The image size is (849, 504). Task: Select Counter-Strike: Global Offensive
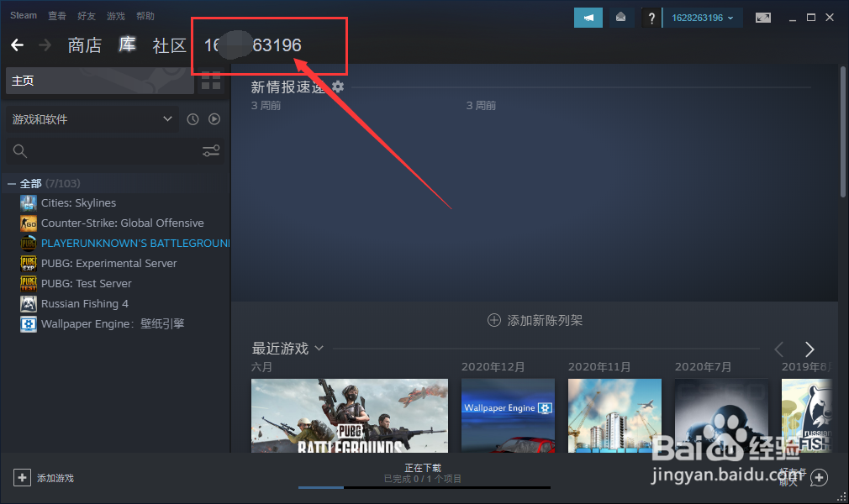(x=123, y=223)
